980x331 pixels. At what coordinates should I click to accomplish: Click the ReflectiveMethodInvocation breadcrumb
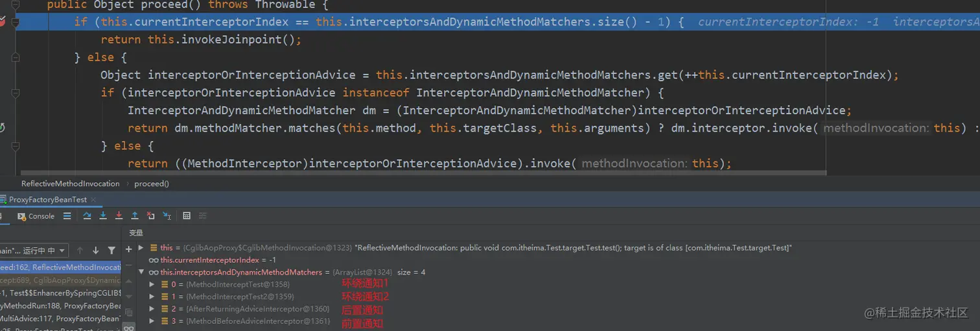(x=71, y=184)
